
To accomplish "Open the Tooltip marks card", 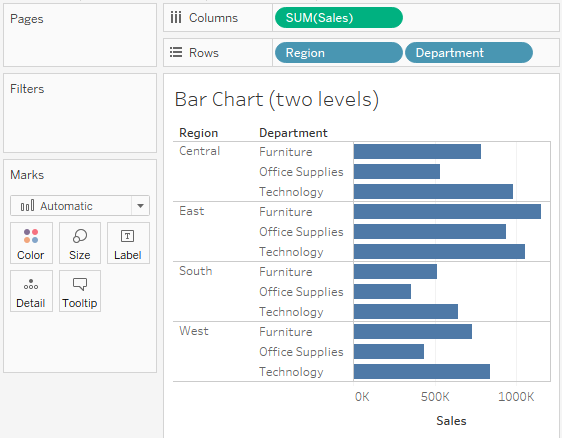I will pos(80,291).
